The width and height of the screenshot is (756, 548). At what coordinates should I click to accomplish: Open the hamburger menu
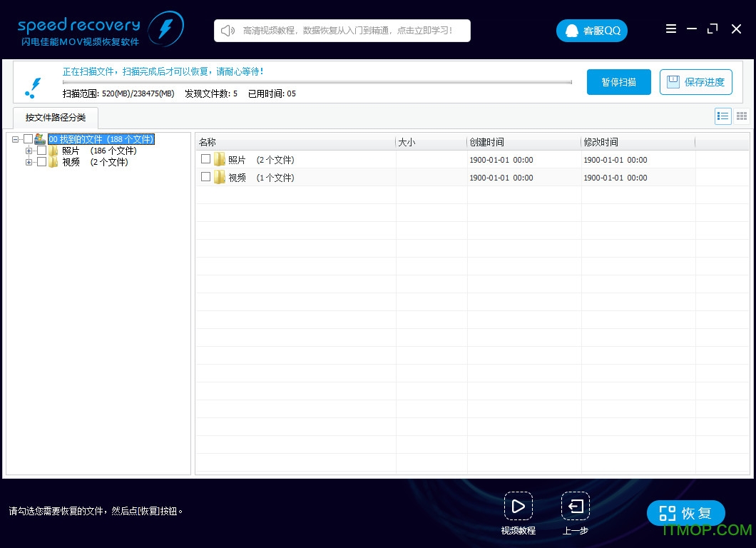[671, 29]
